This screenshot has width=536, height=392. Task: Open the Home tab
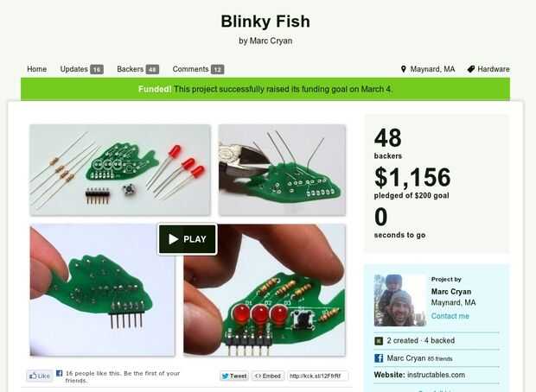(x=36, y=69)
